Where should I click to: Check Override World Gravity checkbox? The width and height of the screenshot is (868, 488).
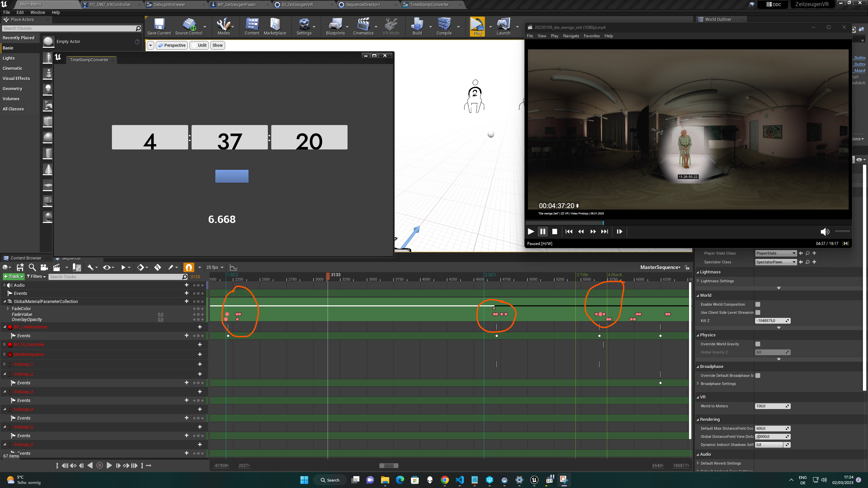758,344
